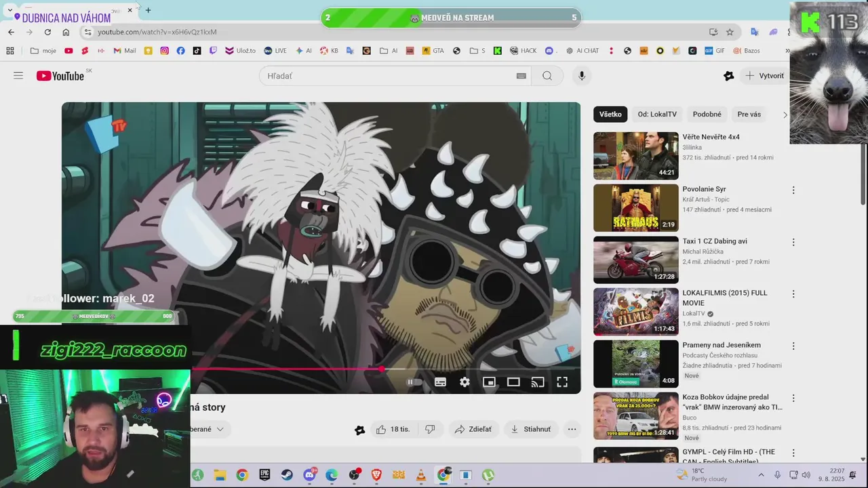The image size is (868, 488).
Task: Open options menu for Koza Bobkov video
Action: (x=793, y=399)
